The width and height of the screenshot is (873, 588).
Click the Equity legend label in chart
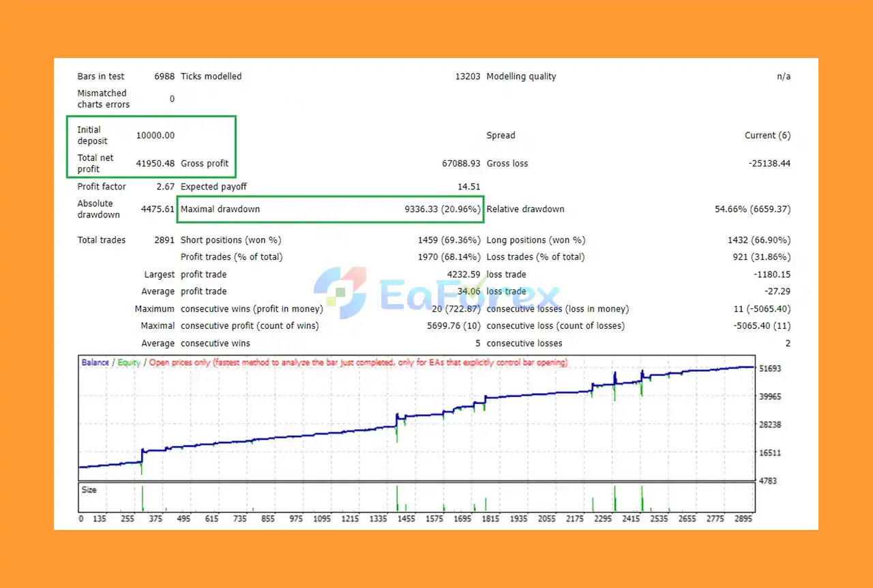(x=129, y=362)
